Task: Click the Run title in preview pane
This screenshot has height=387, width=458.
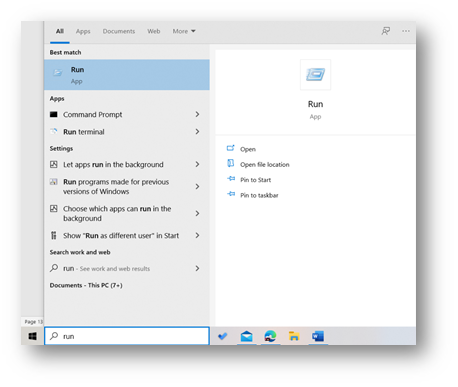Action: click(315, 104)
